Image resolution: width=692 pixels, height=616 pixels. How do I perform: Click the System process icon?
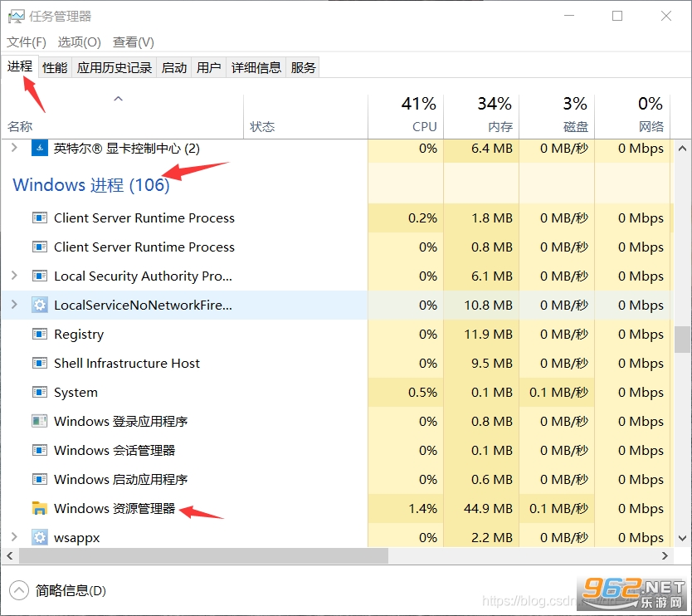pos(40,392)
